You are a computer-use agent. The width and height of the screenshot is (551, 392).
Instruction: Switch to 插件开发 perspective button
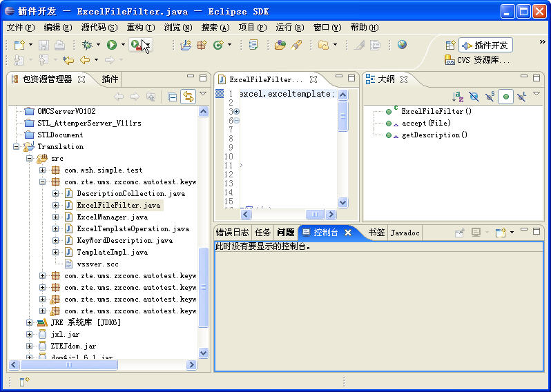click(x=485, y=46)
